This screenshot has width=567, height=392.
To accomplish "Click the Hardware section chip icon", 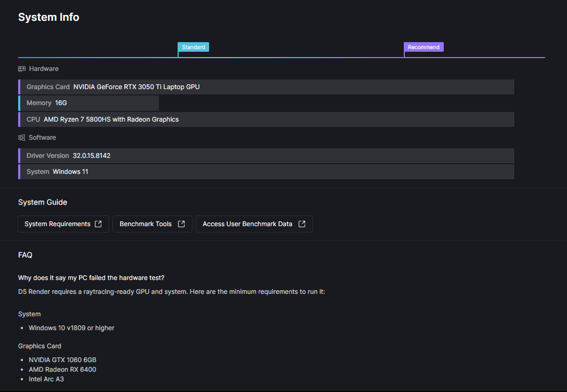I will [22, 69].
